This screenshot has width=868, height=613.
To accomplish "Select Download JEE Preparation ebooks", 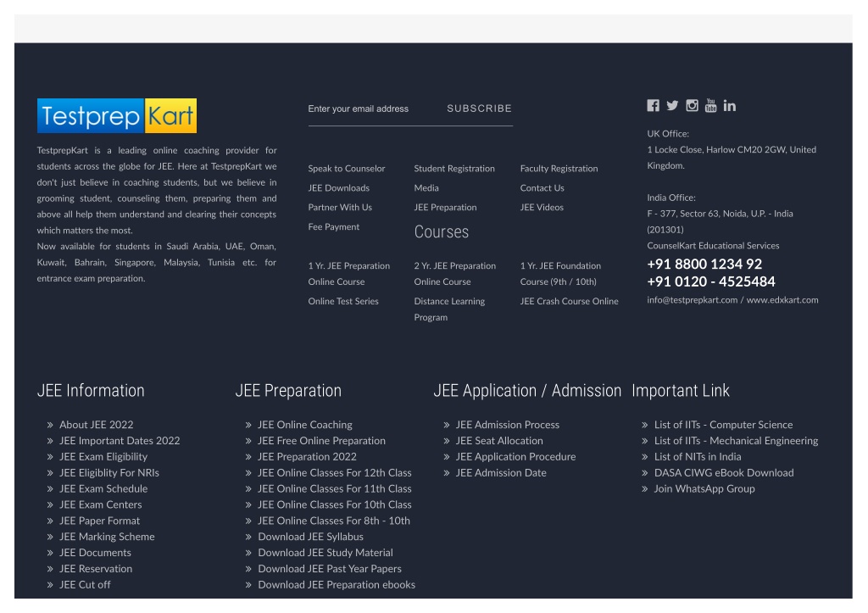I will pos(337,585).
